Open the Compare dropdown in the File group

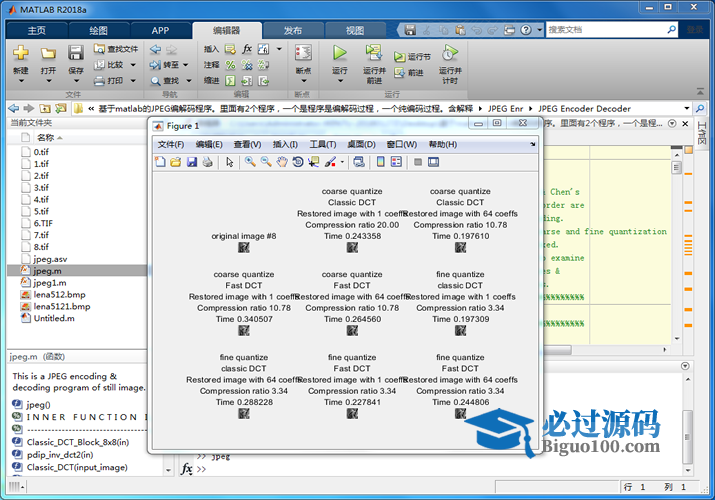[x=130, y=65]
